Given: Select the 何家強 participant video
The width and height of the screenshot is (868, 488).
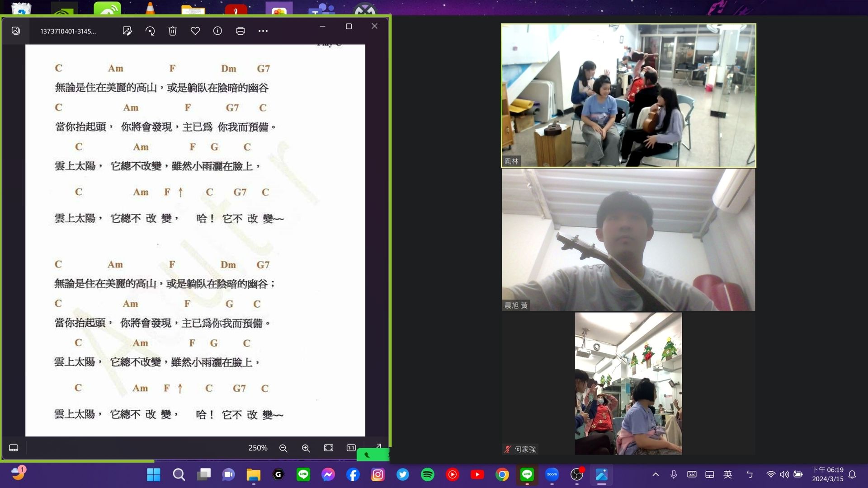Looking at the screenshot, I should (x=628, y=383).
